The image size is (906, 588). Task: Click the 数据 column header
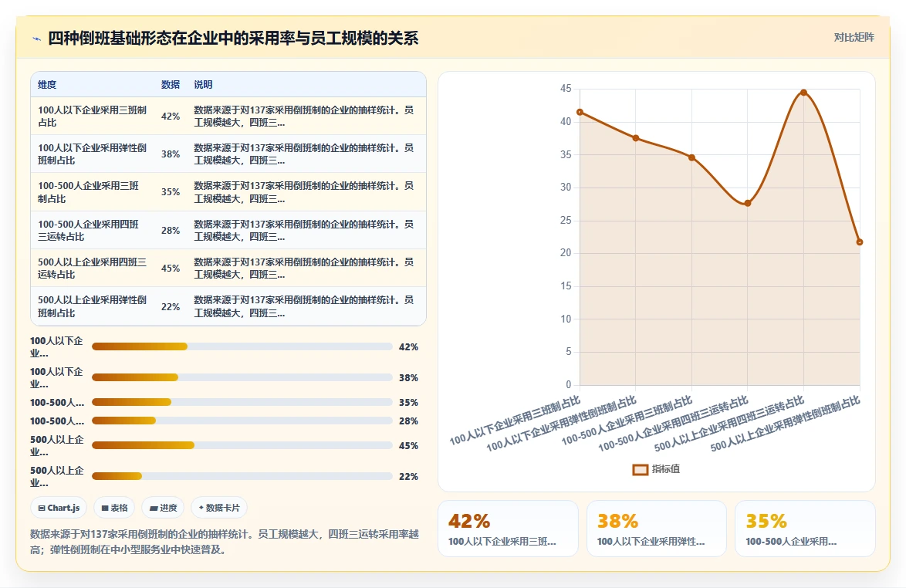171,84
